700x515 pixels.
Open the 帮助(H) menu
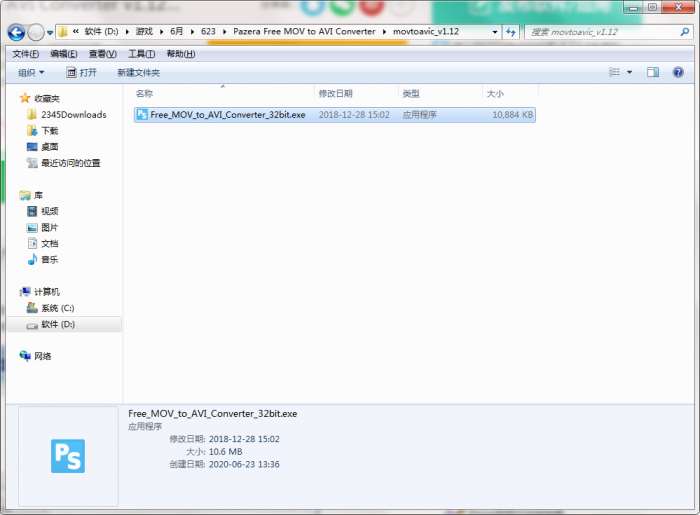pos(181,54)
